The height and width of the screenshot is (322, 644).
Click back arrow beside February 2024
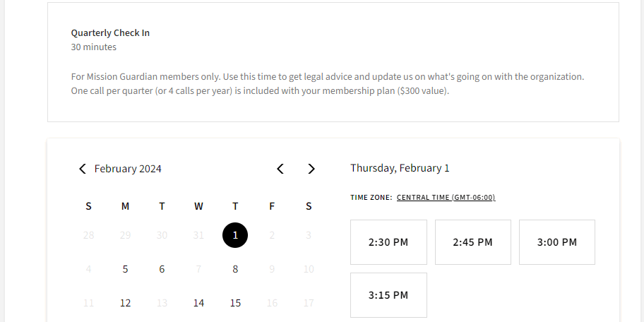click(83, 169)
